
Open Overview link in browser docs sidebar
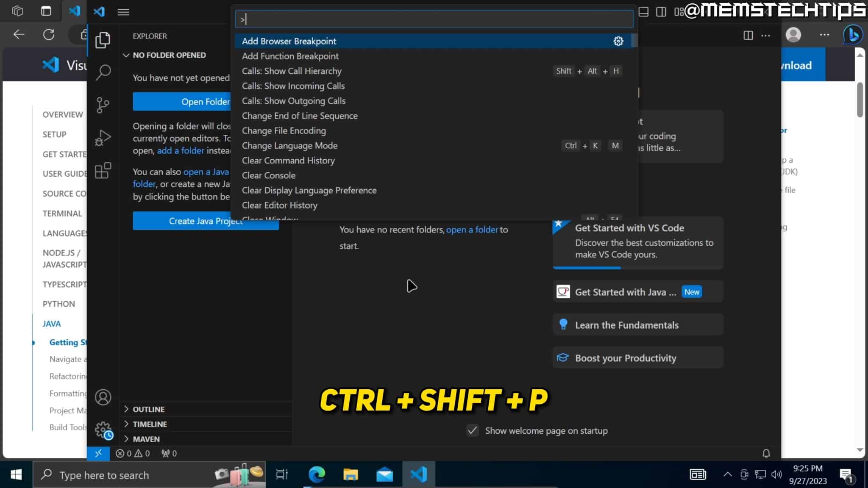tap(63, 114)
